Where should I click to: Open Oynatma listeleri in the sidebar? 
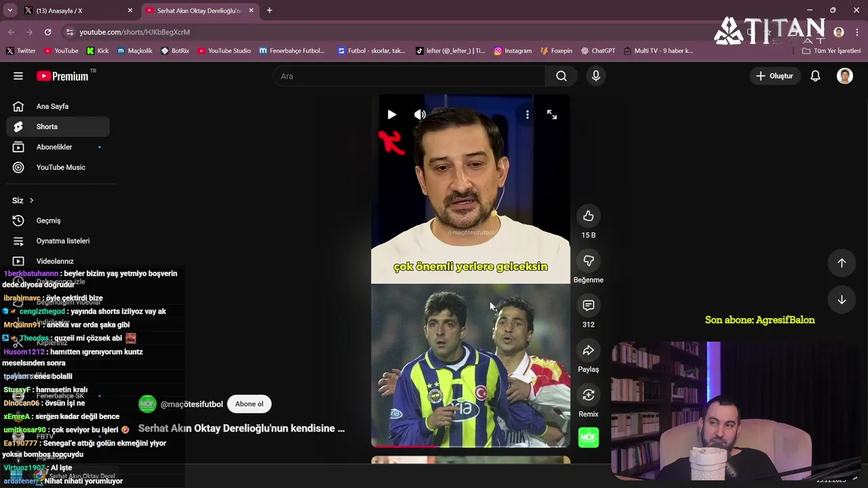(58, 241)
